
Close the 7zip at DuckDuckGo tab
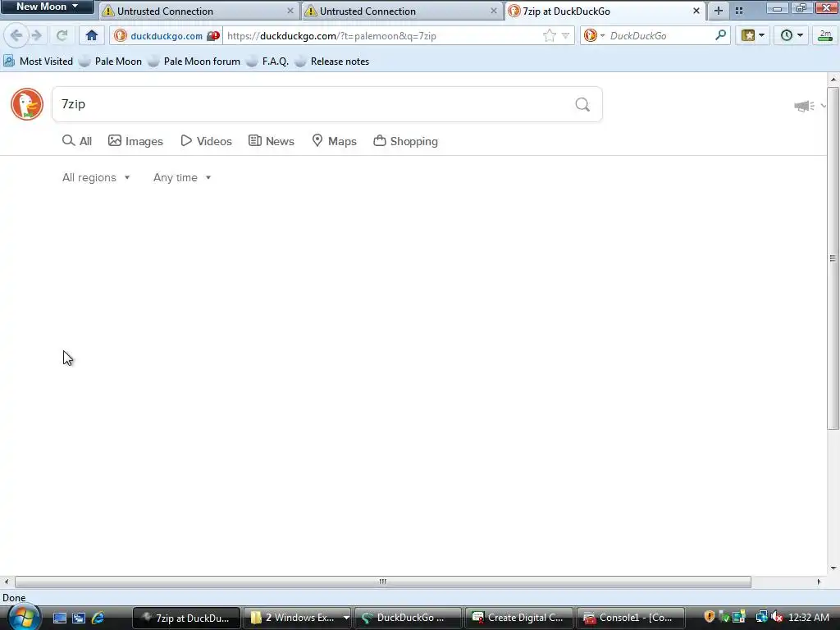pos(696,11)
